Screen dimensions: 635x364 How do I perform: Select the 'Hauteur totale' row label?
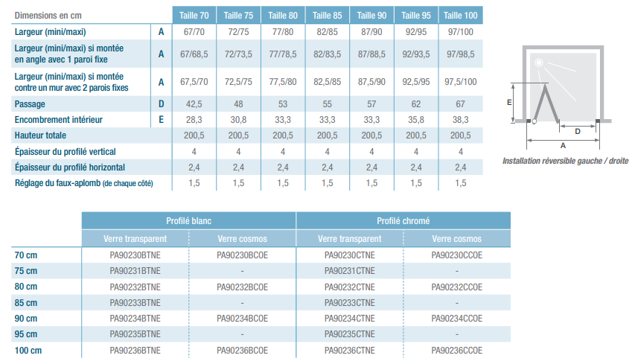click(x=40, y=135)
